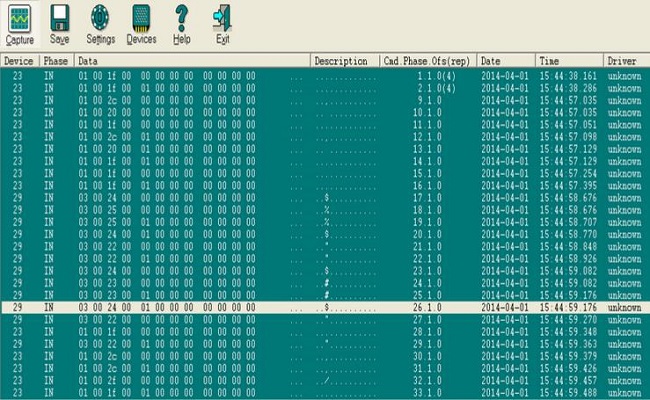This screenshot has width=650, height=400.
Task: Select the packet row numbered 13.1.0
Action: 325,149
